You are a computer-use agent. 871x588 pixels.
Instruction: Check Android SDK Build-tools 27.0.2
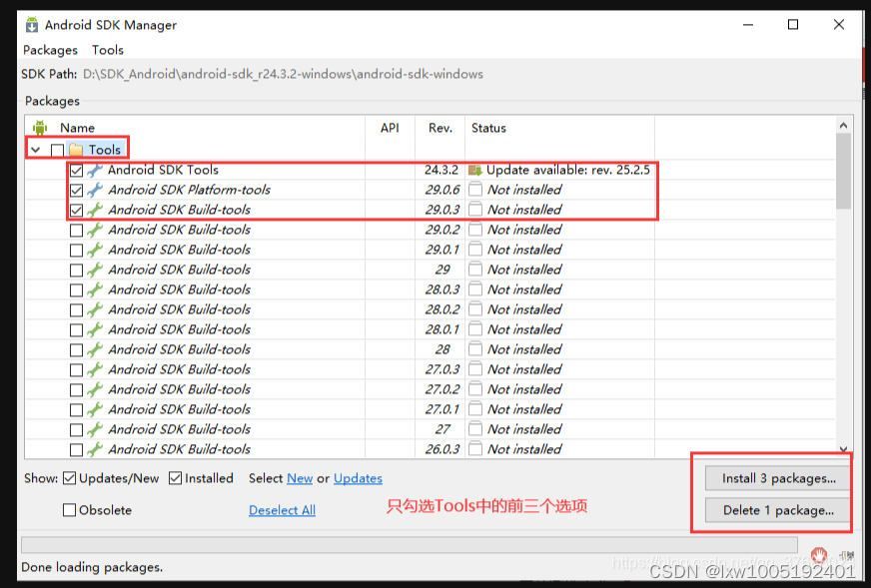[77, 390]
